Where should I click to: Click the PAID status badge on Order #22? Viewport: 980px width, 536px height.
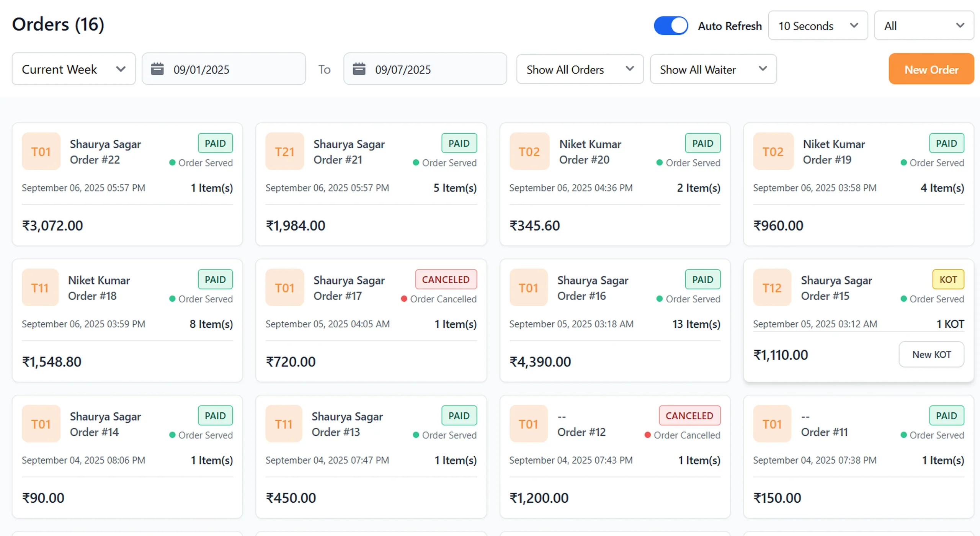[215, 143]
